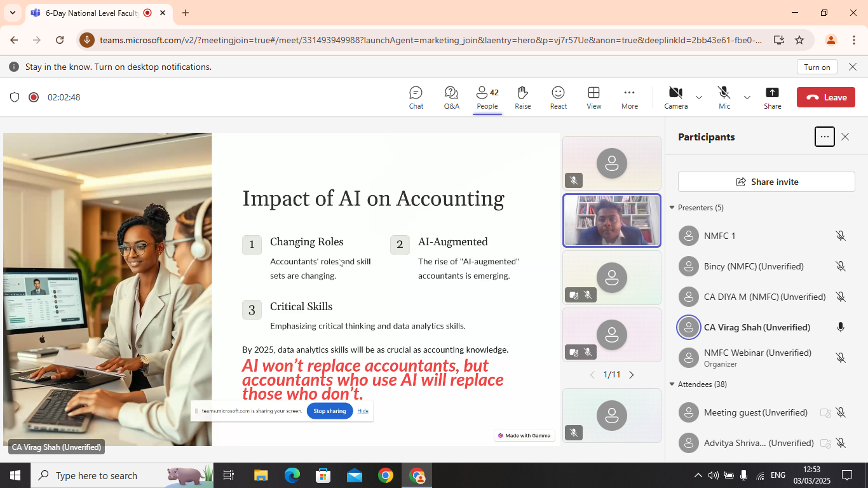Click Stop sharing button
Image resolution: width=868 pixels, height=488 pixels.
(329, 411)
